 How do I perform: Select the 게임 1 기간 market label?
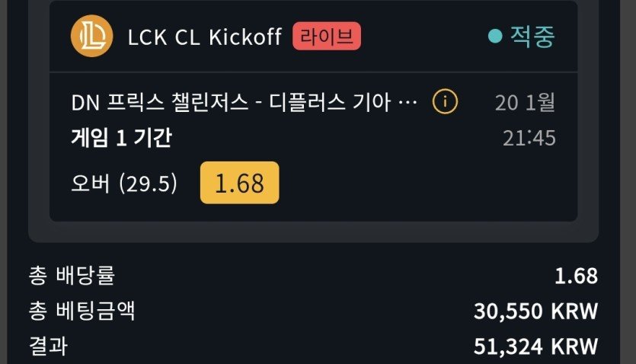pos(121,138)
